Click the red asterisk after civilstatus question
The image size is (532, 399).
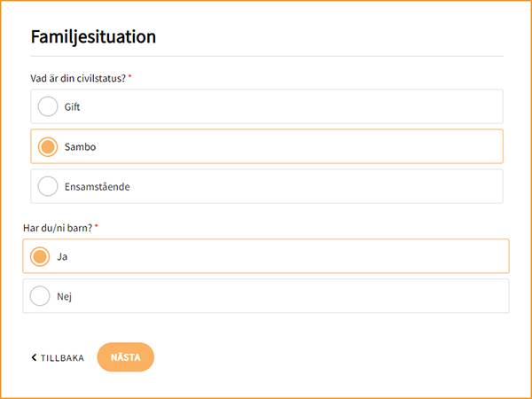pyautogui.click(x=130, y=78)
